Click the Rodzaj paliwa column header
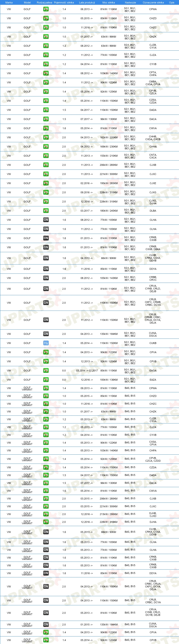 (44, 3)
